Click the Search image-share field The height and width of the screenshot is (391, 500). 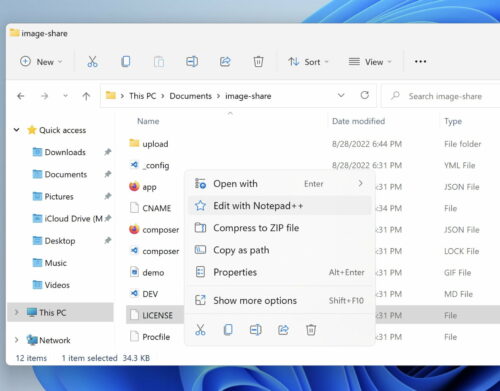coord(440,96)
